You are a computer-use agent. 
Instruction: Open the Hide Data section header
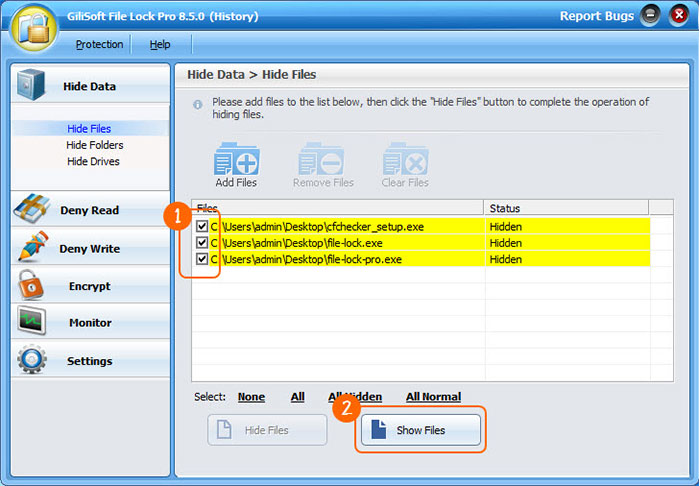point(90,85)
